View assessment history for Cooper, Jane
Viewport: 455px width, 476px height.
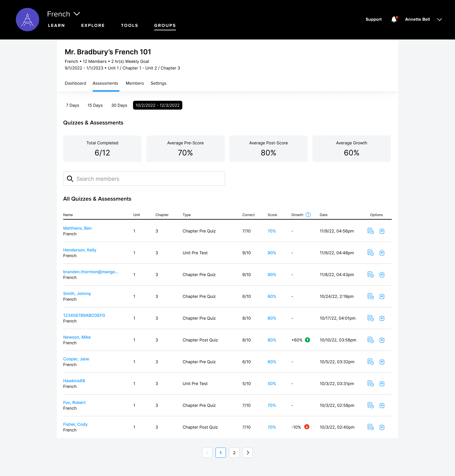[x=371, y=362]
